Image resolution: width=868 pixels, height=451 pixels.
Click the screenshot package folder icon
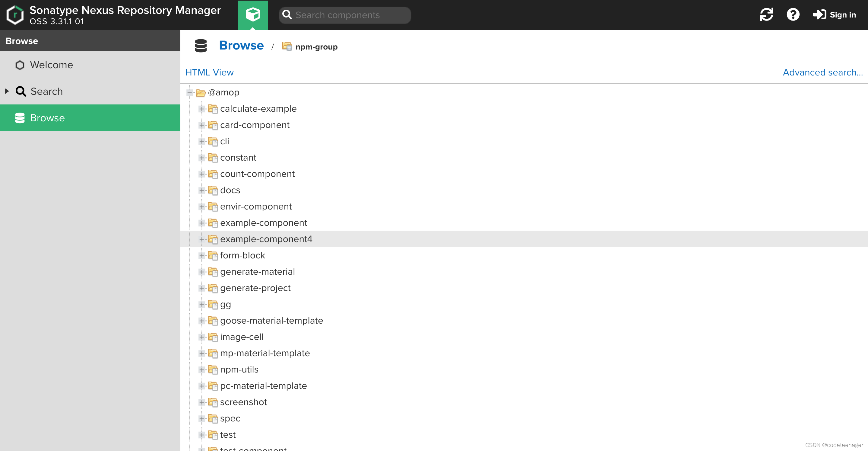point(213,402)
